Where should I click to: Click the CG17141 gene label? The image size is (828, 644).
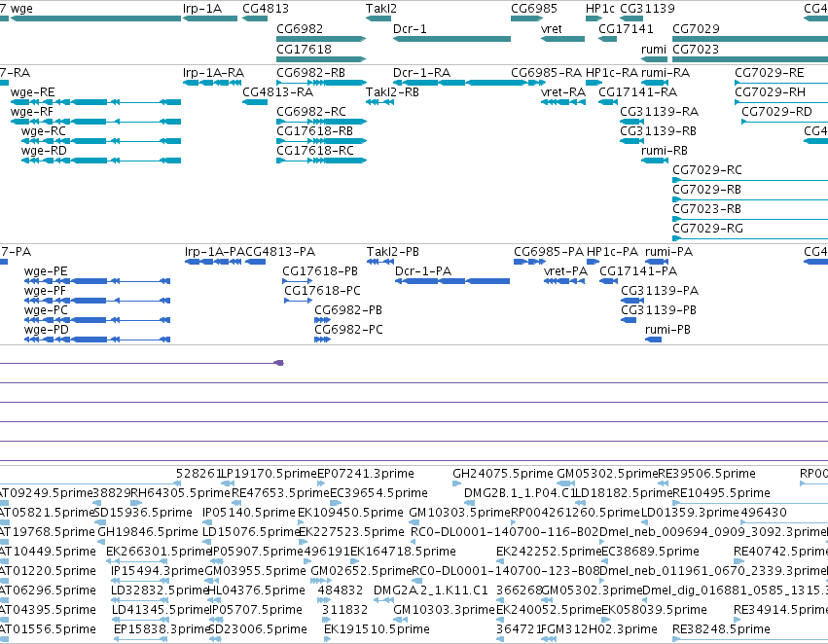[626, 28]
